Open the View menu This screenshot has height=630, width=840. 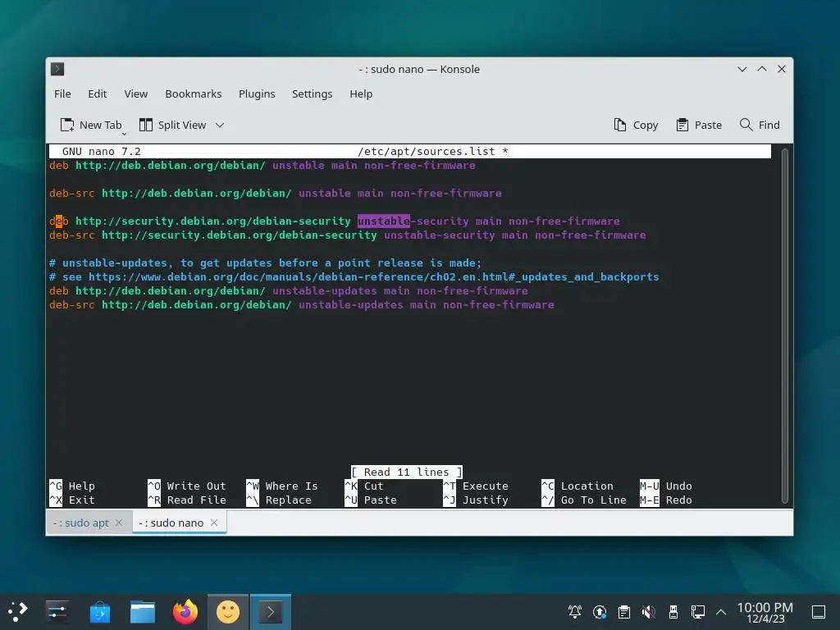136,94
